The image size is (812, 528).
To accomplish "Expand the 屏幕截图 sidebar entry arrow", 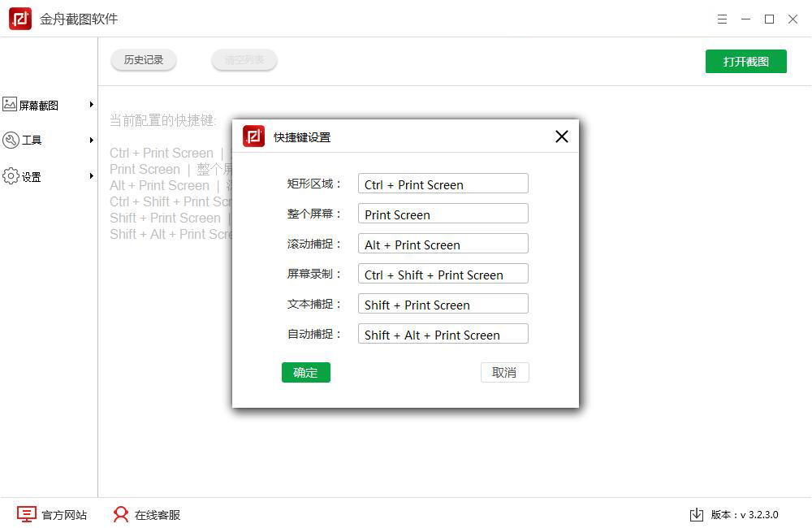I will 91,104.
